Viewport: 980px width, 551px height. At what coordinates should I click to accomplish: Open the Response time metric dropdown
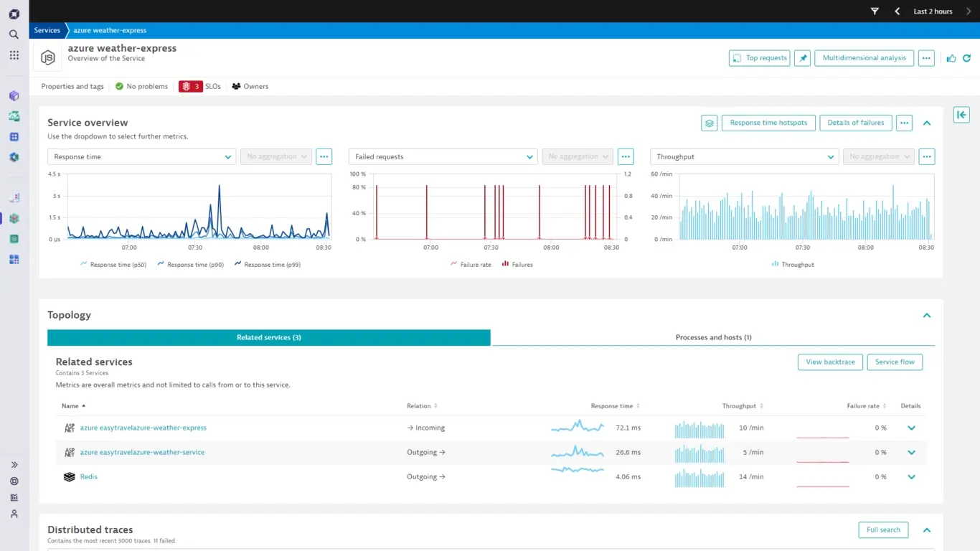141,156
